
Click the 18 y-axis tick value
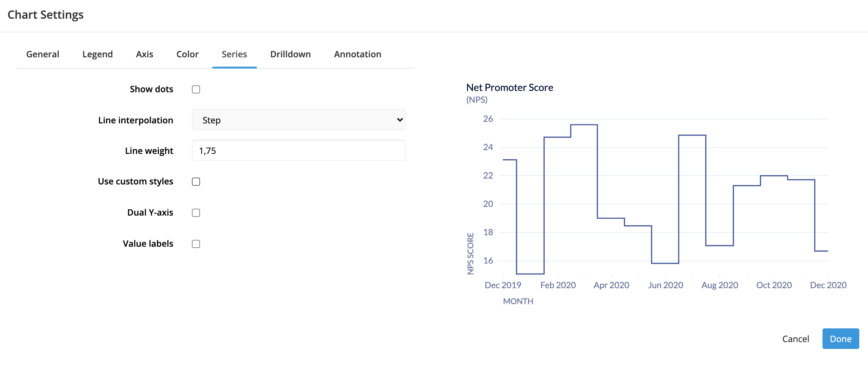point(488,232)
